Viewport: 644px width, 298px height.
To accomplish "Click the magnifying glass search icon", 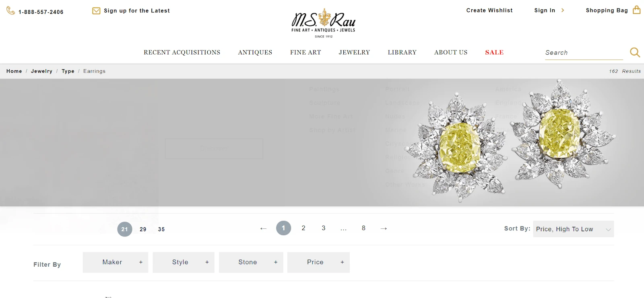I will (635, 52).
